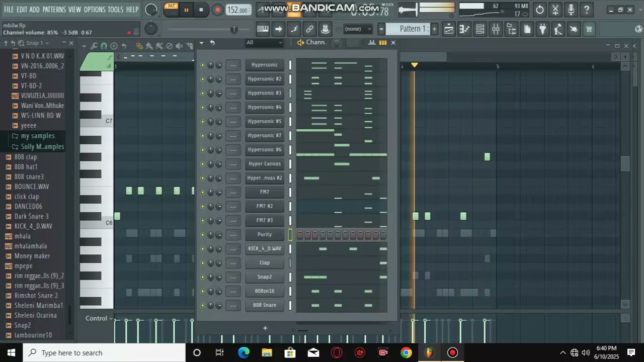The width and height of the screenshot is (644, 362).
Task: Open the project picker view icon
Action: pos(527,29)
